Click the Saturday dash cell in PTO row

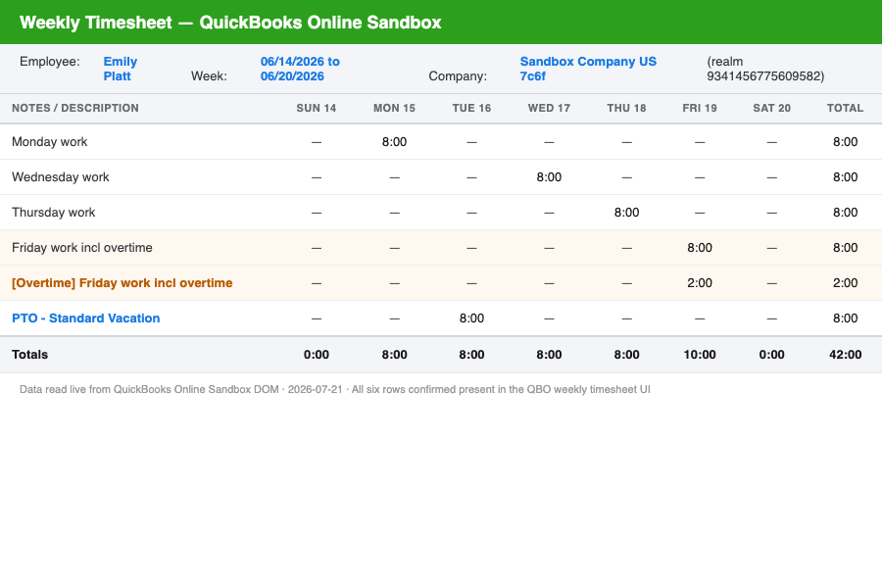click(772, 318)
